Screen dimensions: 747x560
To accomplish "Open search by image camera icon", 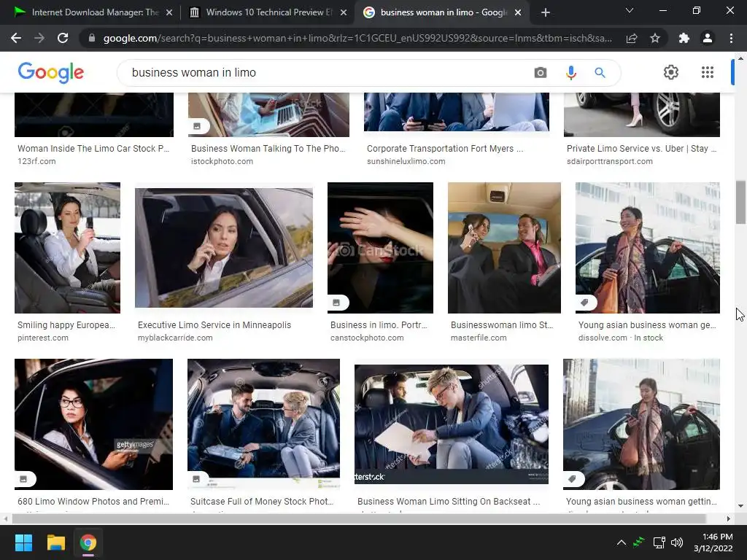I will coord(541,72).
